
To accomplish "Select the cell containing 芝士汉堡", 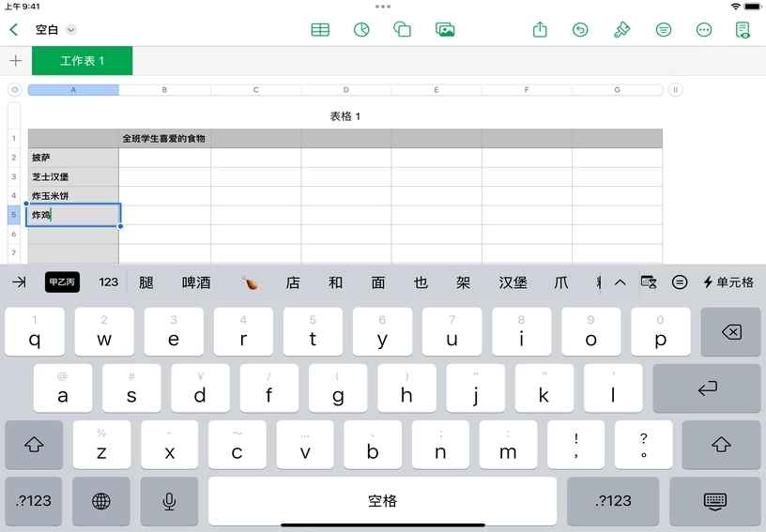I will click(73, 176).
